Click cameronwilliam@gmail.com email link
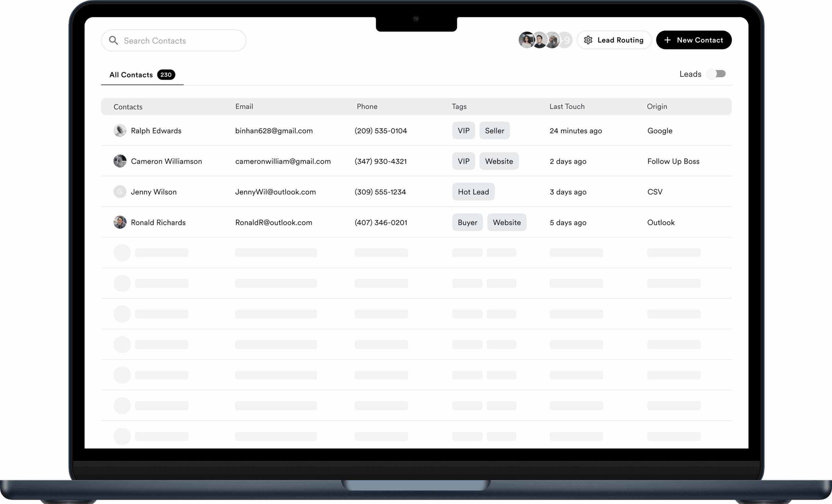The height and width of the screenshot is (504, 832). (283, 161)
